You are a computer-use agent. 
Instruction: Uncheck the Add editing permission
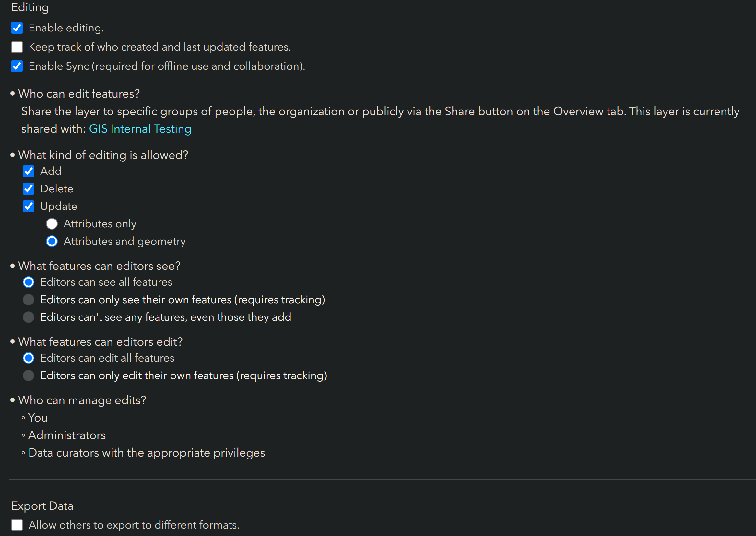(x=29, y=171)
